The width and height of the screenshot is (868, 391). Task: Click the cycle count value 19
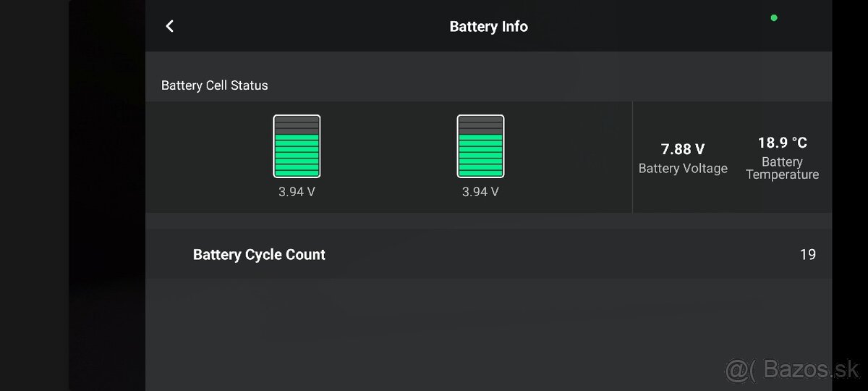(x=808, y=254)
